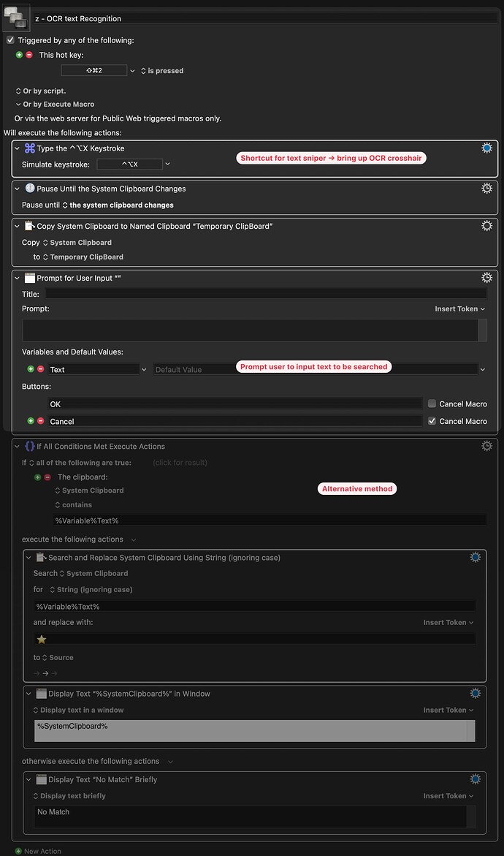Viewport: 504px width, 856px height.
Task: Add a variable with green plus beside 'Text'
Action: coord(31,369)
